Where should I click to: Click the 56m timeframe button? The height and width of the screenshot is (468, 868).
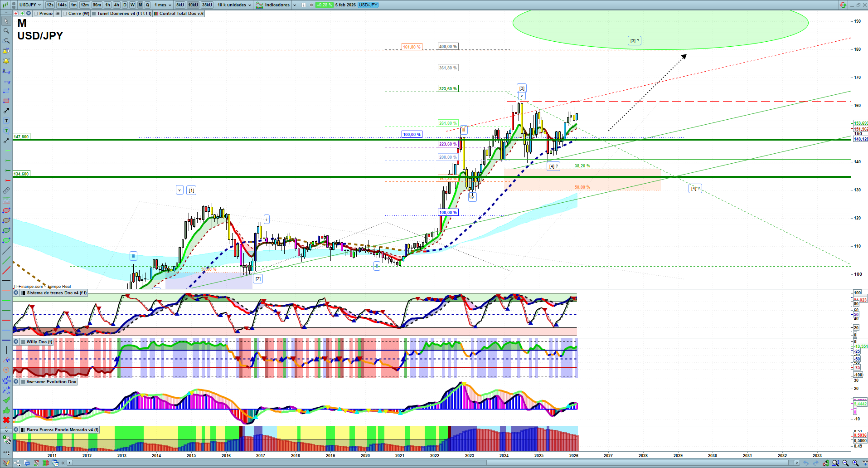tap(97, 5)
